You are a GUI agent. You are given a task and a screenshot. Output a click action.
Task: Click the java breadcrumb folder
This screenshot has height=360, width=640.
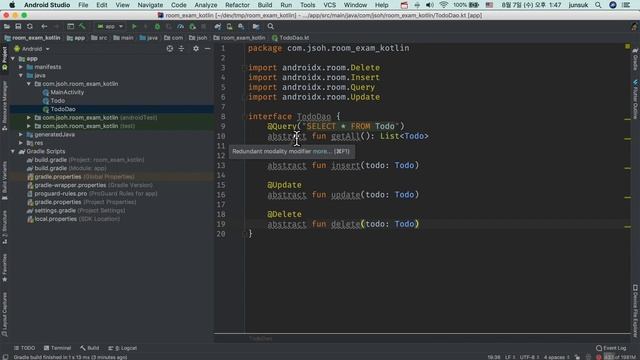pyautogui.click(x=149, y=38)
